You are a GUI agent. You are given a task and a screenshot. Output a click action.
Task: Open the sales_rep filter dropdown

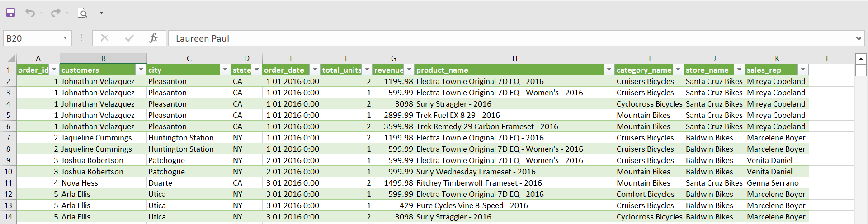[803, 70]
